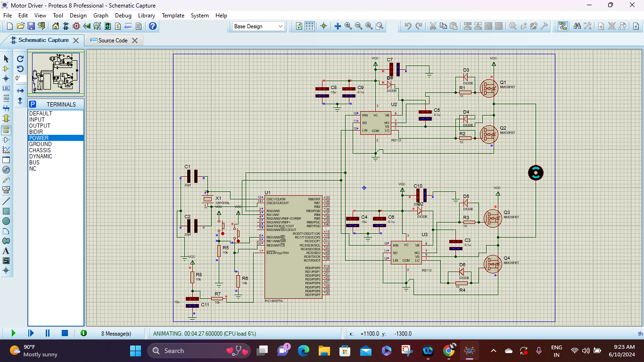Zoom to selected area icon
The width and height of the screenshot is (644, 362).
379,26
